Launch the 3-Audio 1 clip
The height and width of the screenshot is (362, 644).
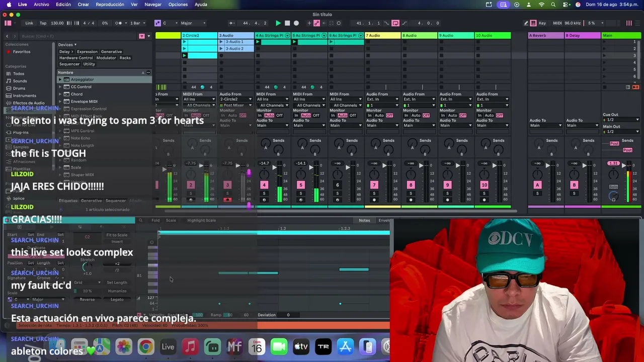pos(221,42)
